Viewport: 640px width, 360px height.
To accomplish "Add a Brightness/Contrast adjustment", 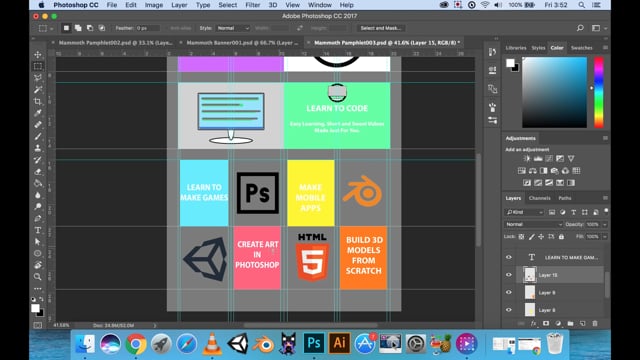I will click(527, 158).
